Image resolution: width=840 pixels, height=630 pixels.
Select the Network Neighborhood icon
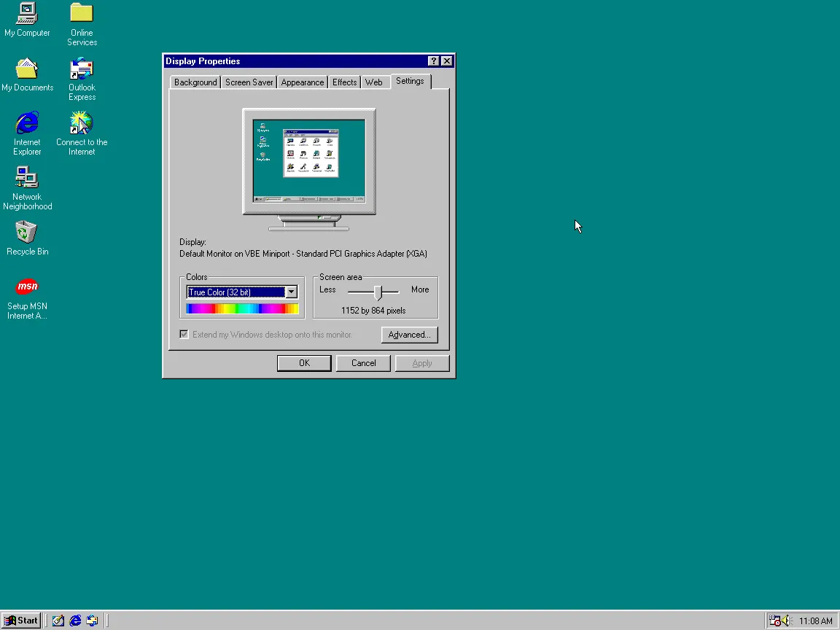(x=27, y=178)
